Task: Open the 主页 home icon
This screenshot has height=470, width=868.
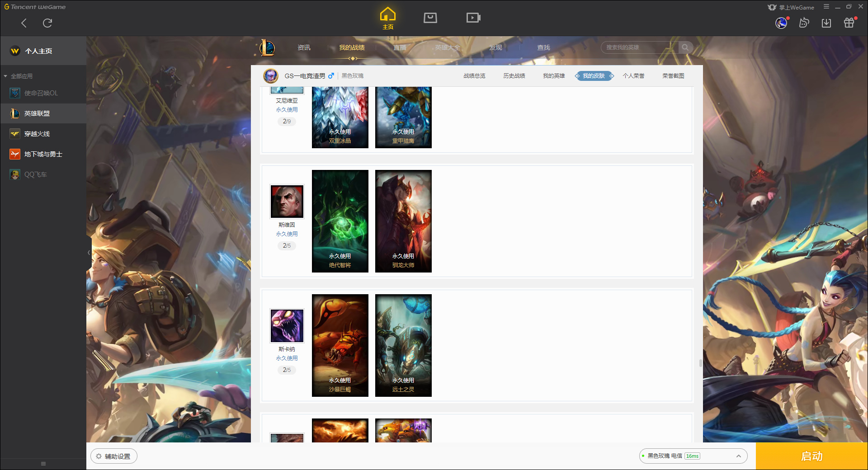Action: [388, 19]
